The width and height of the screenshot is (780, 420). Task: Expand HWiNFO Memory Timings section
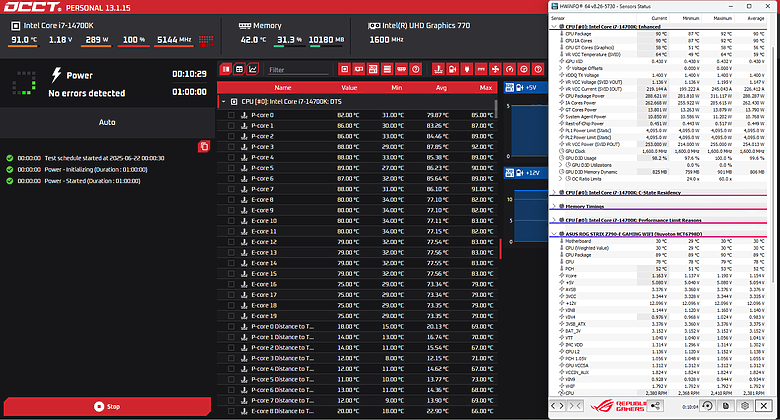pyautogui.click(x=554, y=206)
